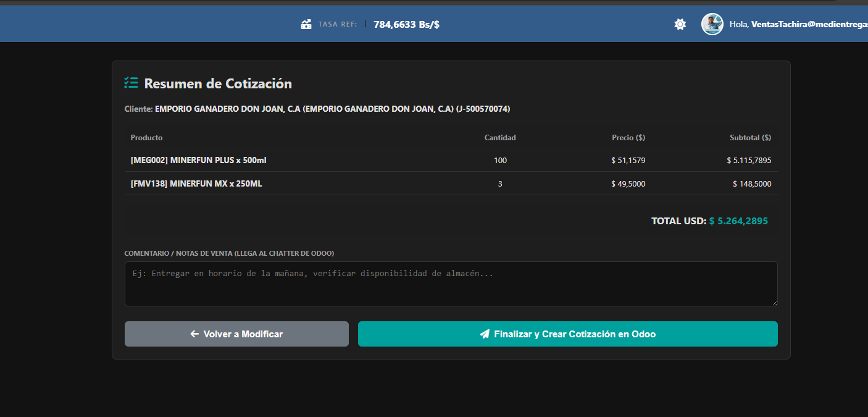Image resolution: width=868 pixels, height=417 pixels.
Task: Click Finalizar y Crear Cotización en Odoo
Action: point(568,334)
